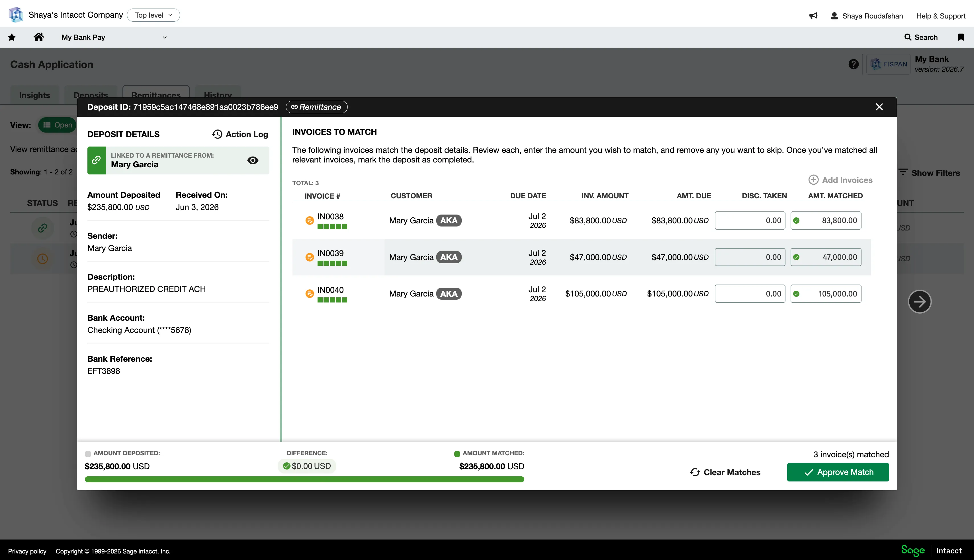Click the green matched progress bar
Screen dimensions: 974x560
[x=304, y=479]
